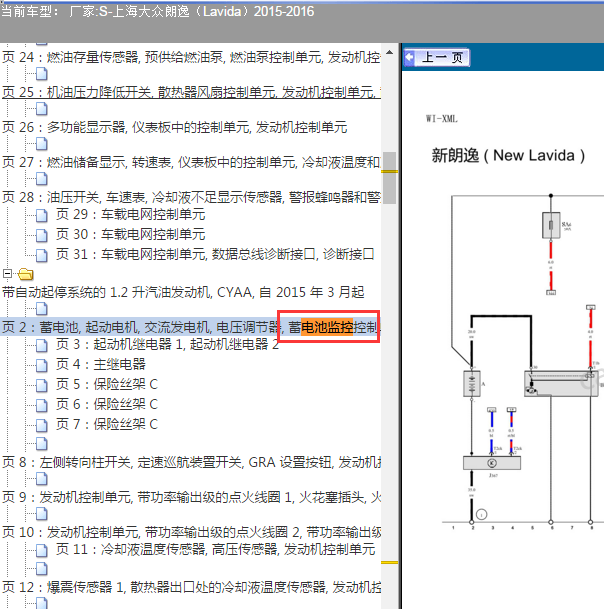
Task: Click document icon beside 页 11
Action: 42,550
